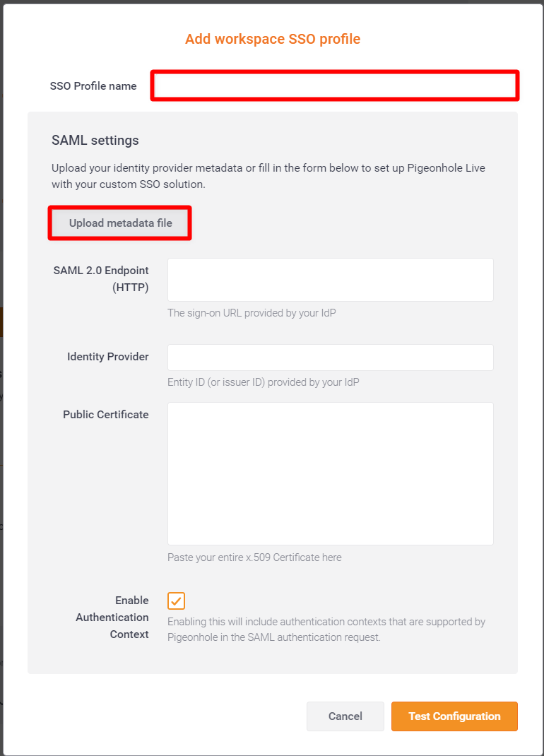Image resolution: width=544 pixels, height=756 pixels.
Task: Click the authentication contexts description text
Action: 326,629
